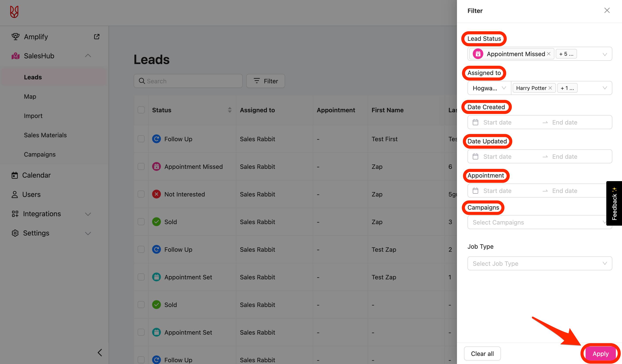622x364 pixels.
Task: Remove Appointment Missed tag from Lead Status
Action: coord(549,54)
